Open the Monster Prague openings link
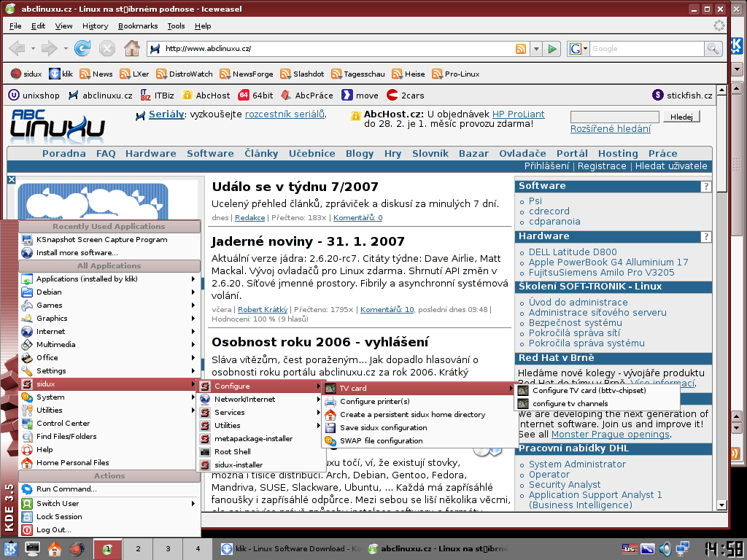This screenshot has height=560, width=747. pos(611,435)
